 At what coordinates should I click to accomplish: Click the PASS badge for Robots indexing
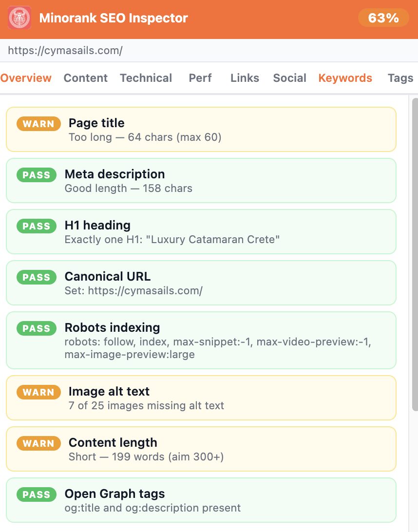point(37,329)
